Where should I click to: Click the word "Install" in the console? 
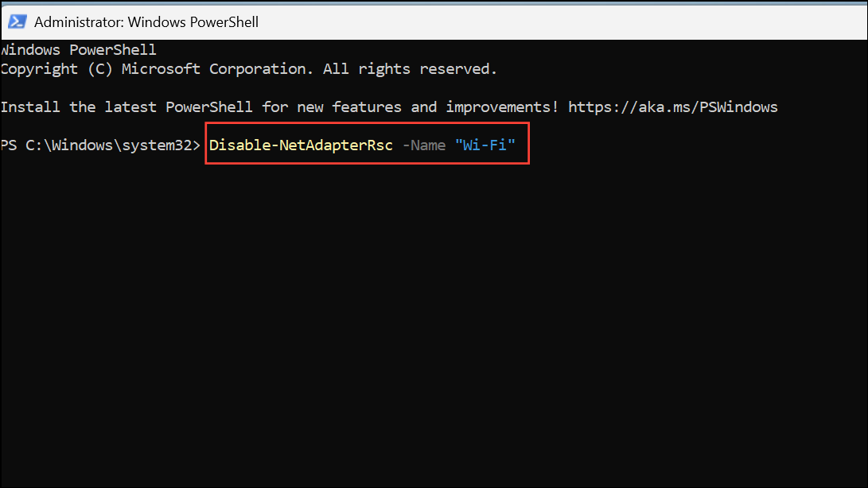pos(30,107)
